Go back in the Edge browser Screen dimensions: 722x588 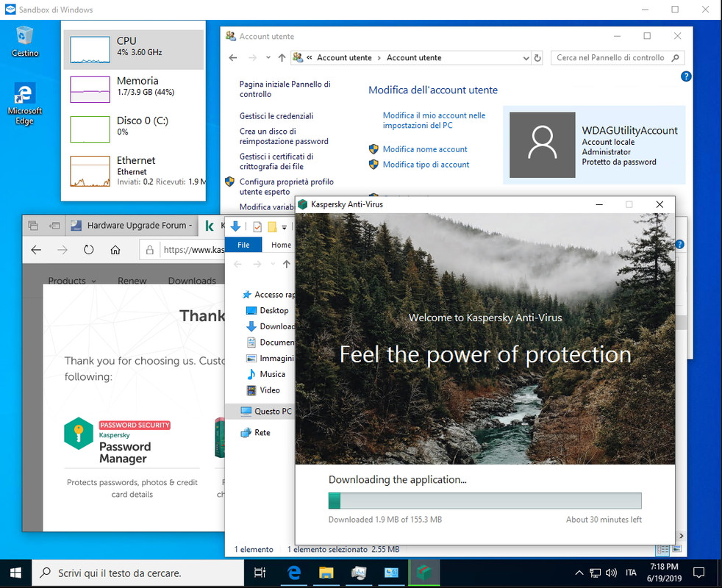click(36, 250)
